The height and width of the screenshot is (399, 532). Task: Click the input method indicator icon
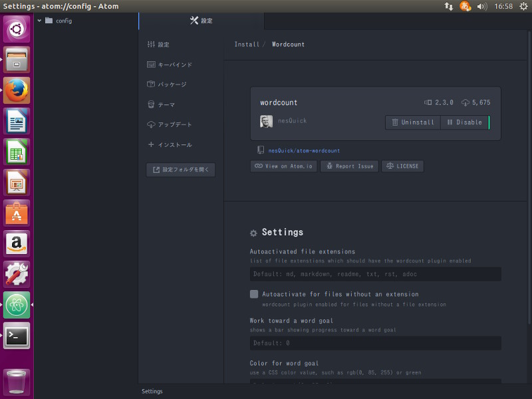point(465,6)
